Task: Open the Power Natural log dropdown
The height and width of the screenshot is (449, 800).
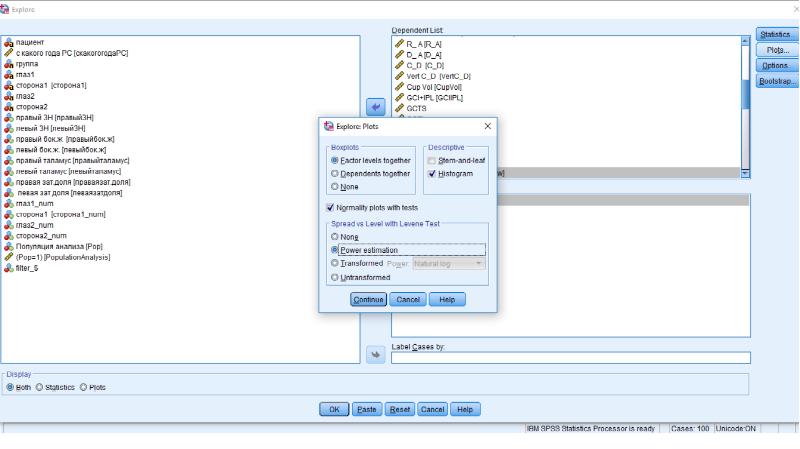Action: point(449,264)
